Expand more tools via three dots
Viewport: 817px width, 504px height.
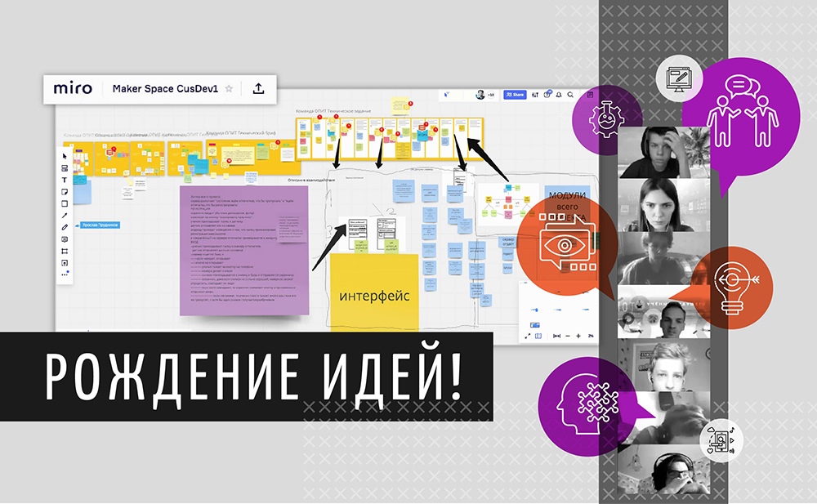tap(65, 274)
